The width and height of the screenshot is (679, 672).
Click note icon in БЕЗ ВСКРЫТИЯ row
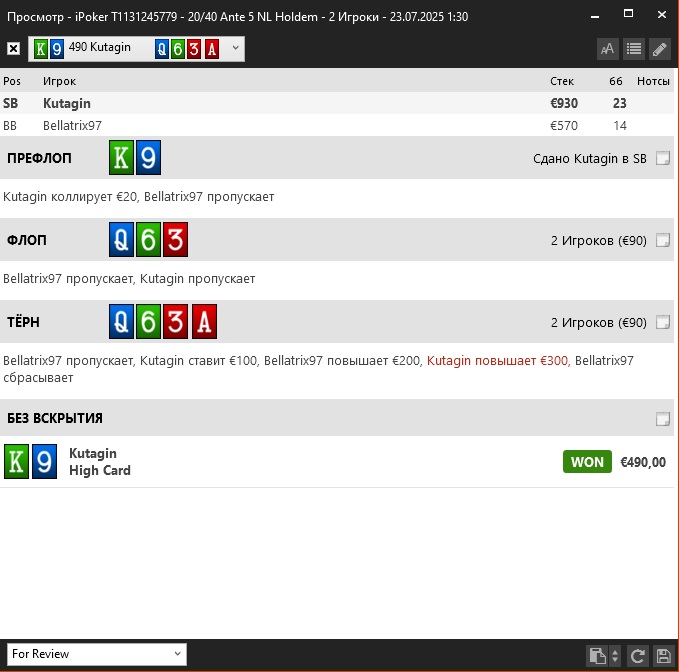point(663,419)
